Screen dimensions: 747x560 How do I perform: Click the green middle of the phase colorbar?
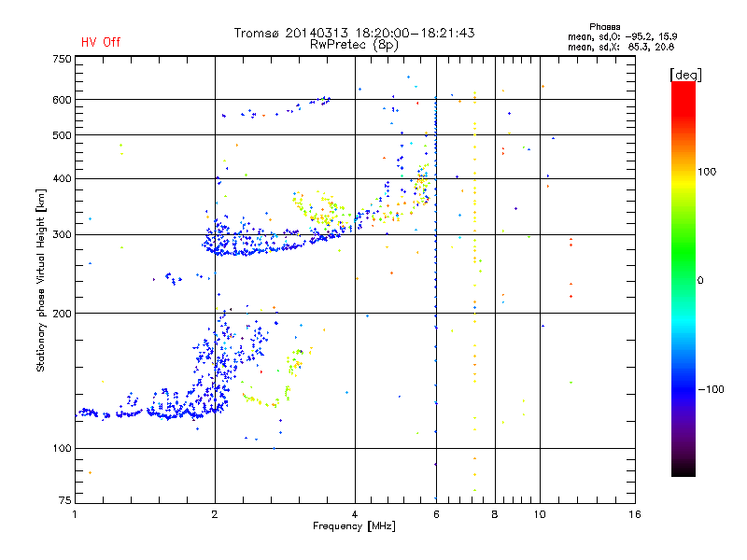684,259
